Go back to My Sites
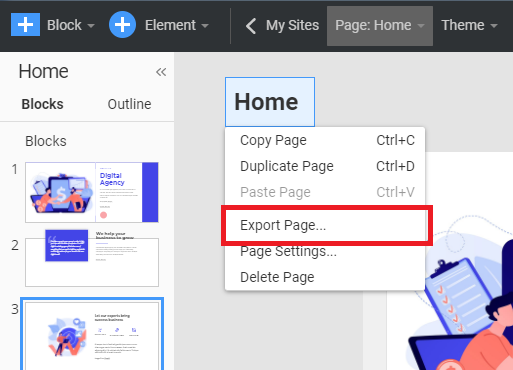Screen dimensions: 513x370 [x=292, y=26]
